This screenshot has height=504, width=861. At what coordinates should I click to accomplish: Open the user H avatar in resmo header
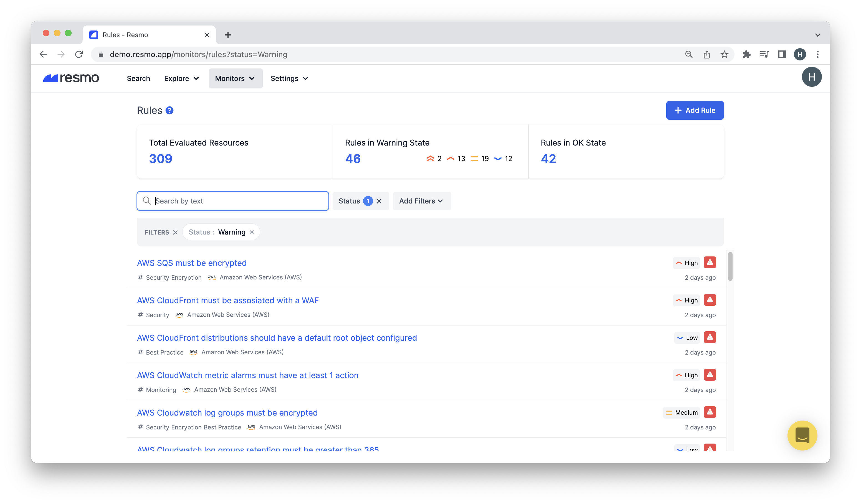812,77
